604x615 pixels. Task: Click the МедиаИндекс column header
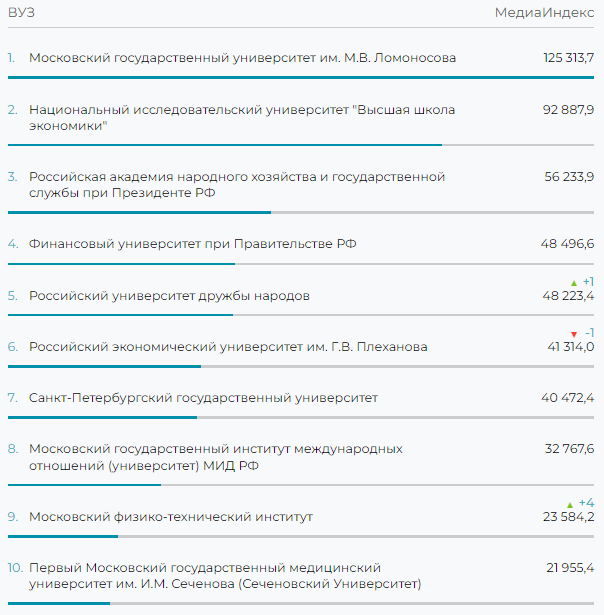545,12
